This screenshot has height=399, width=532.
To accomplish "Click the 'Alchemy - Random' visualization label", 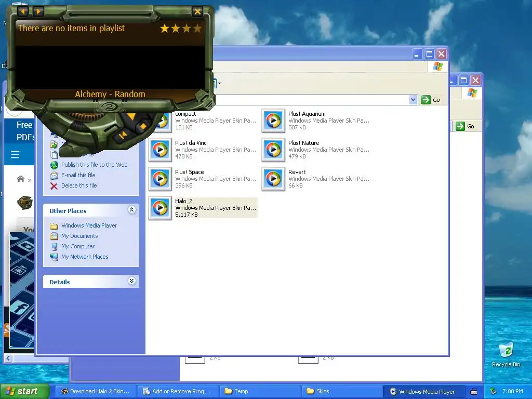I will click(x=110, y=94).
